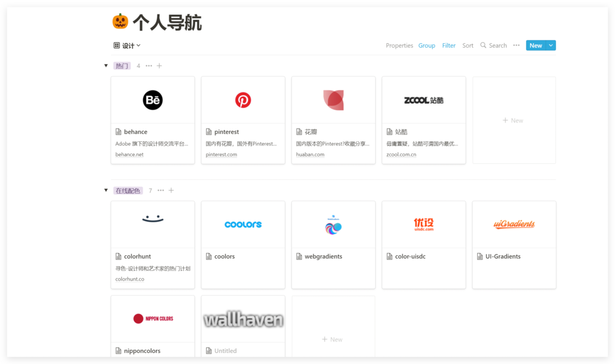
Task: Click the + New card in 在线配色 group
Action: [x=333, y=327]
